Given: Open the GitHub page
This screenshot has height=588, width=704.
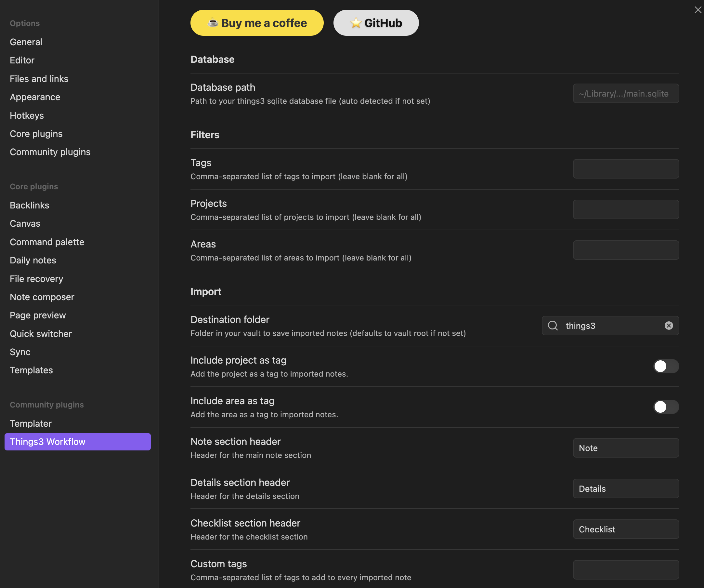Looking at the screenshot, I should point(376,23).
